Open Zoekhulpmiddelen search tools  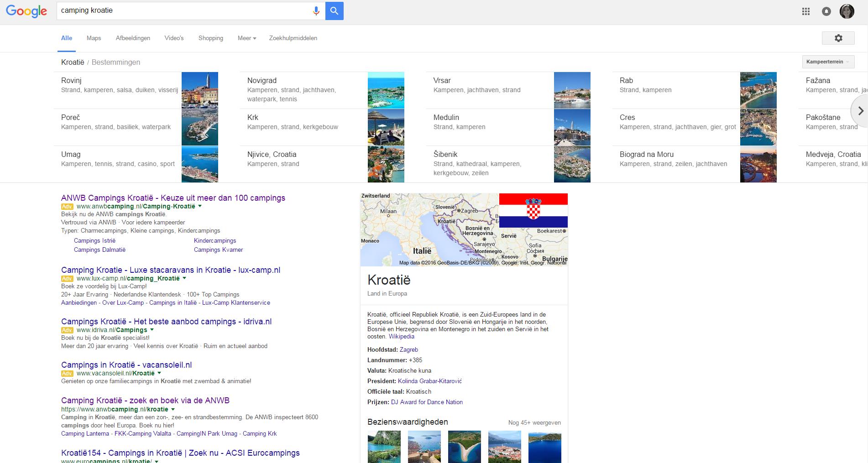coord(293,38)
